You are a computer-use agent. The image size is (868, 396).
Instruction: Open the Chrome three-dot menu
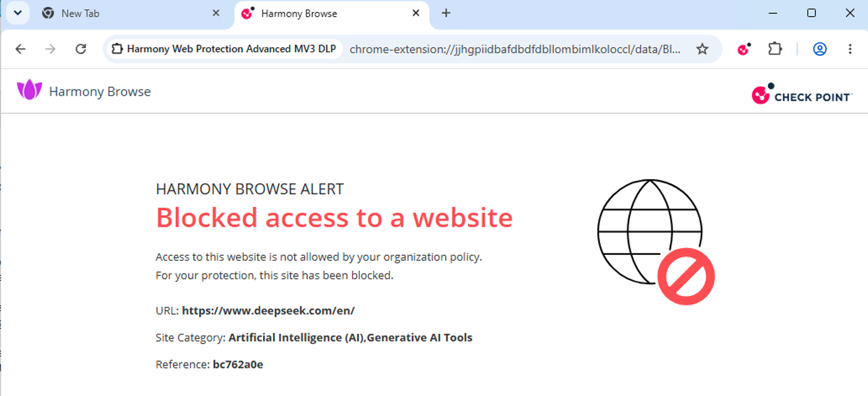[850, 49]
